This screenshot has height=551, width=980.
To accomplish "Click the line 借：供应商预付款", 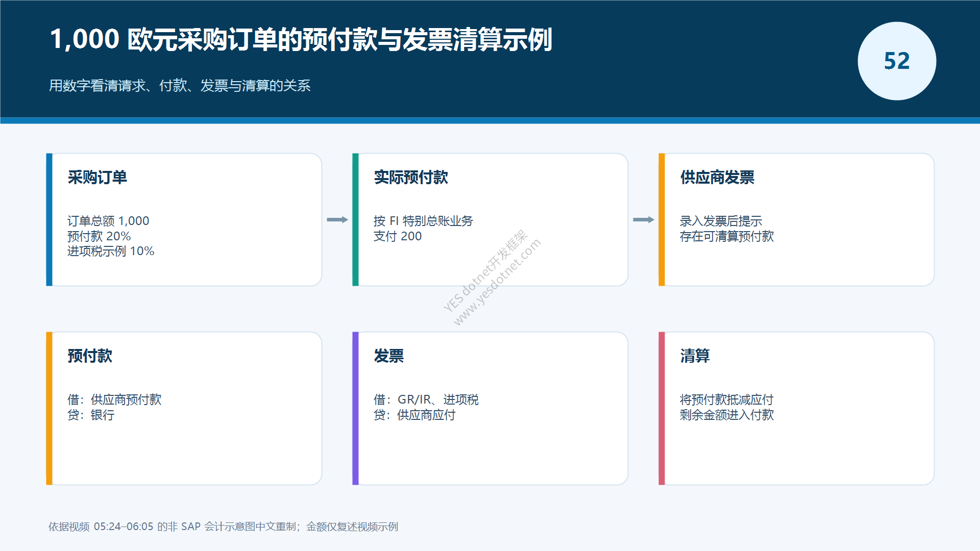I will (x=114, y=399).
